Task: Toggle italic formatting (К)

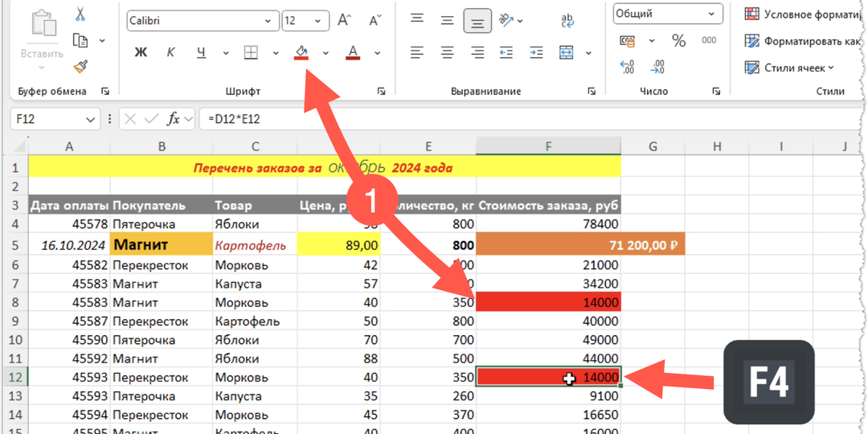Action: (171, 52)
